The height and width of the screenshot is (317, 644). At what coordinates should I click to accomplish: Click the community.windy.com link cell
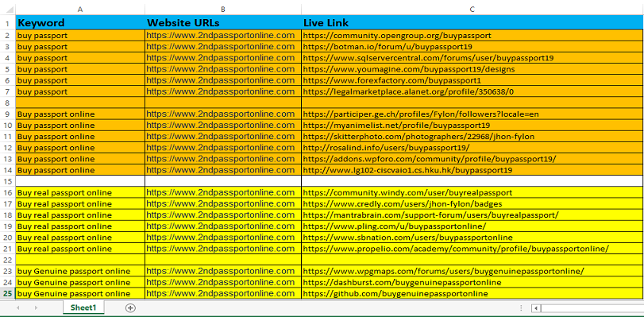point(472,192)
